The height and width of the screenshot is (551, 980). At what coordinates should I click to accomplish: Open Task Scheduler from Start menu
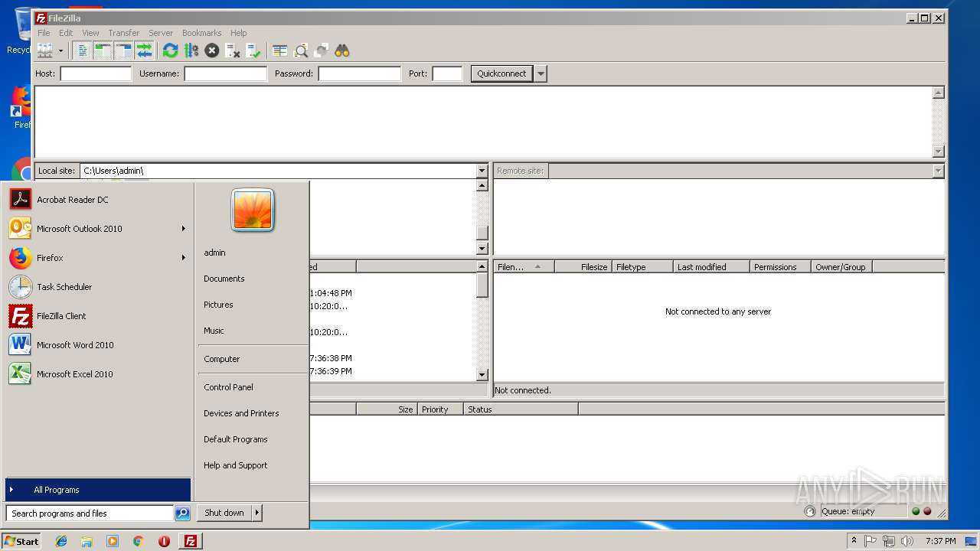pos(98,287)
